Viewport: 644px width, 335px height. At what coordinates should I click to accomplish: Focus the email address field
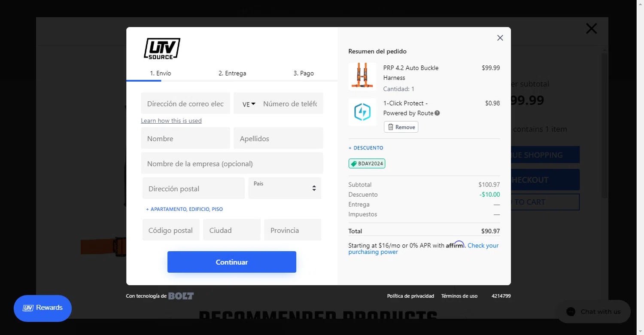click(x=185, y=104)
